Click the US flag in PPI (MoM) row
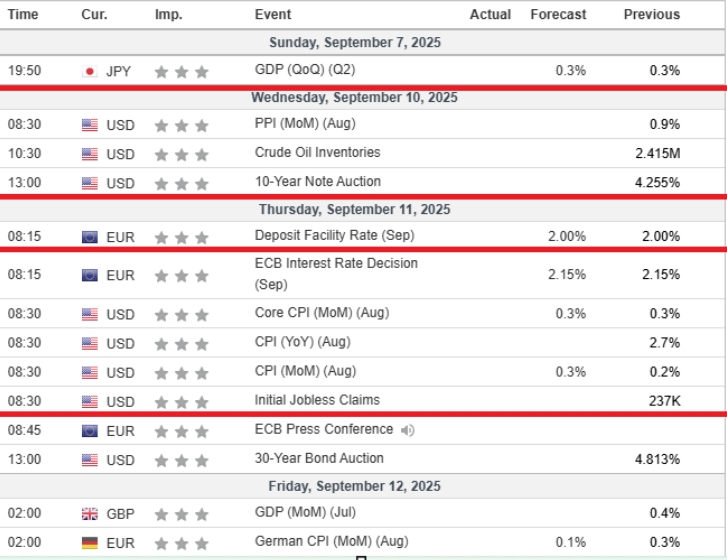The height and width of the screenshot is (560, 727). click(89, 125)
